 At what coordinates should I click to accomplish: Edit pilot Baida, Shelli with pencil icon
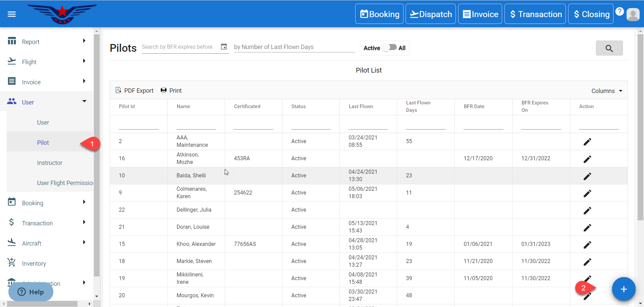tap(587, 176)
